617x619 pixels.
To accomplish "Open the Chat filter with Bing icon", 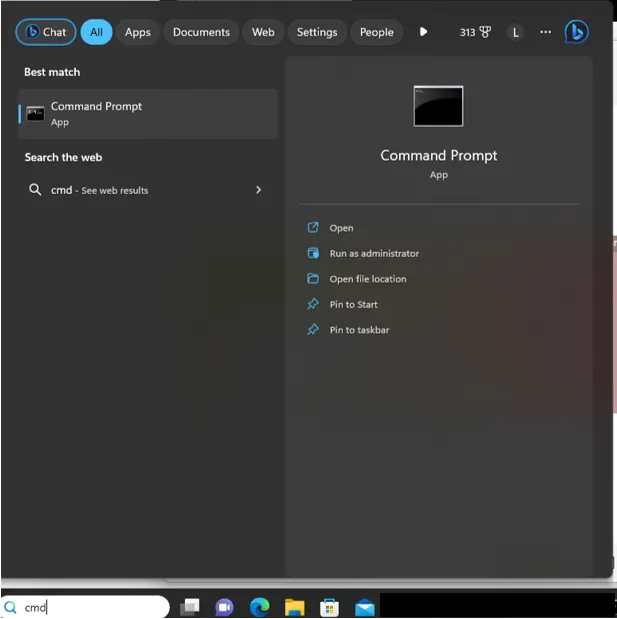I will coord(45,32).
